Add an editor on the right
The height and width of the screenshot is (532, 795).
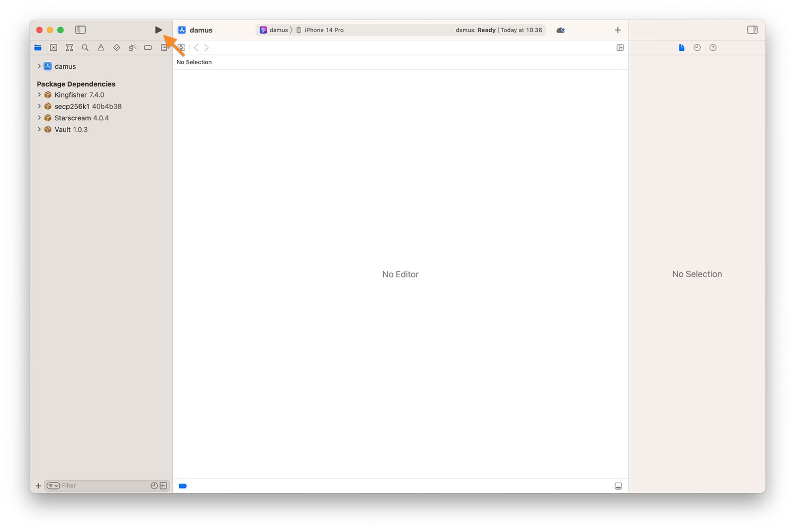coord(620,48)
